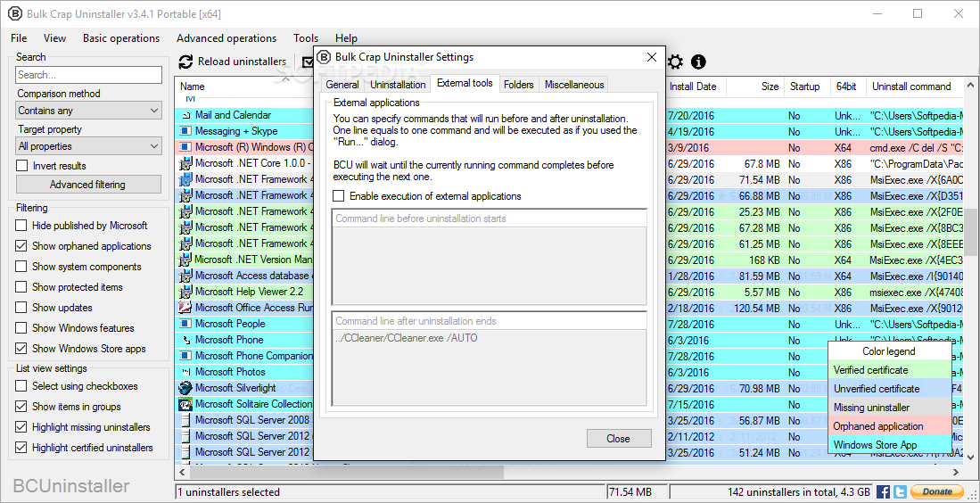
Task: Click the Microsoft .NET Version Manager icon
Action: click(185, 260)
